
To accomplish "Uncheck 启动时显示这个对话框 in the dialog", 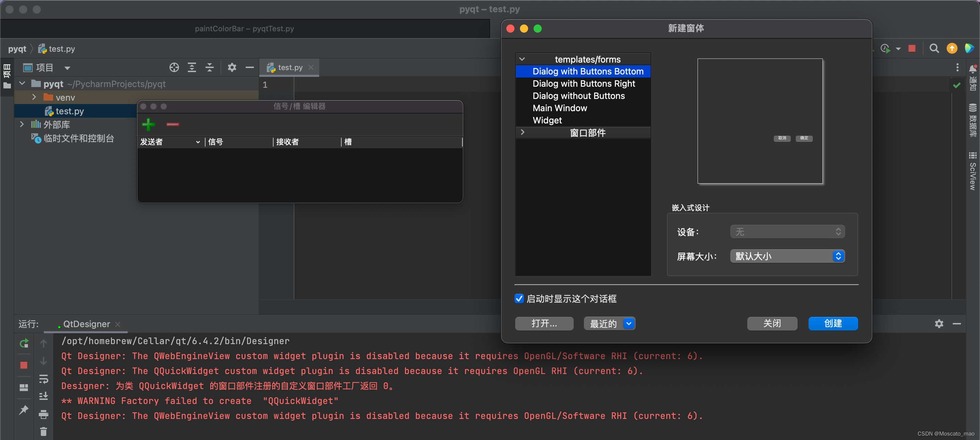I will point(519,299).
